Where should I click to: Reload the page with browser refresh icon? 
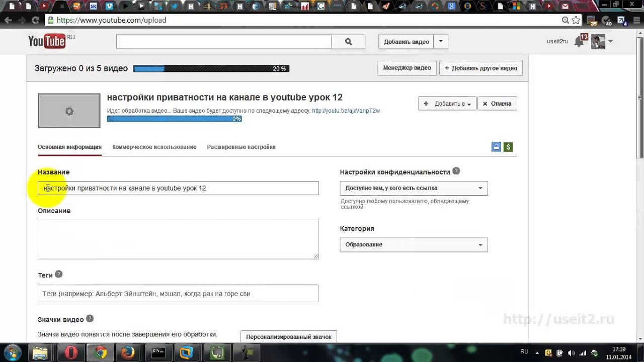click(35, 20)
